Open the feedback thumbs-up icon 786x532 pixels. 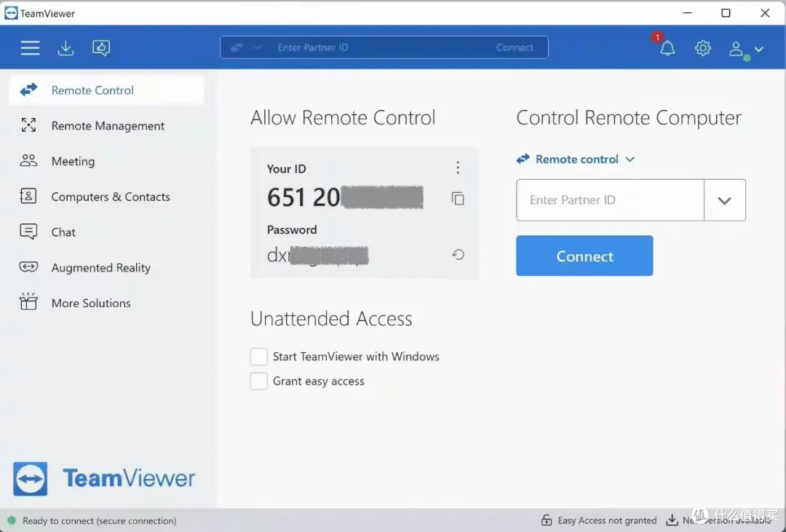101,47
